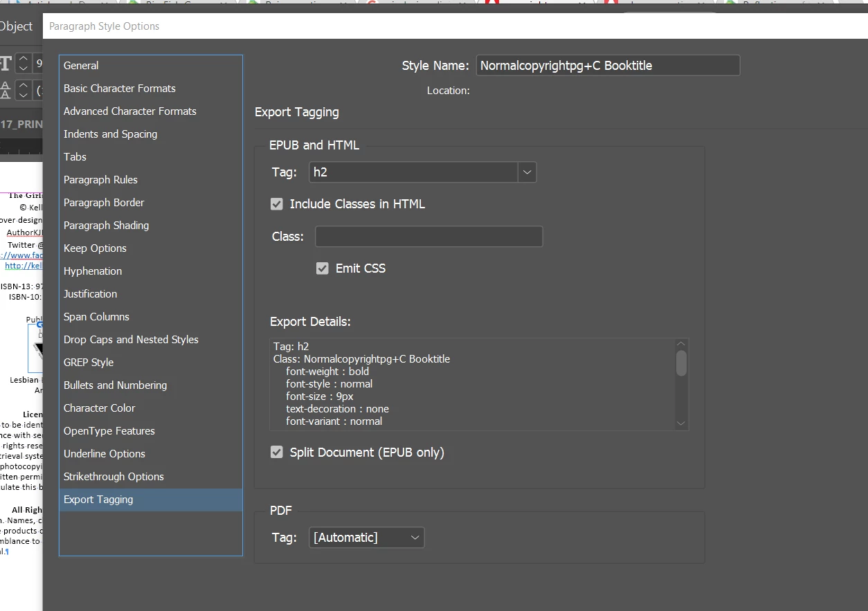
Task: Select Indents and Spacing category
Action: click(151, 134)
